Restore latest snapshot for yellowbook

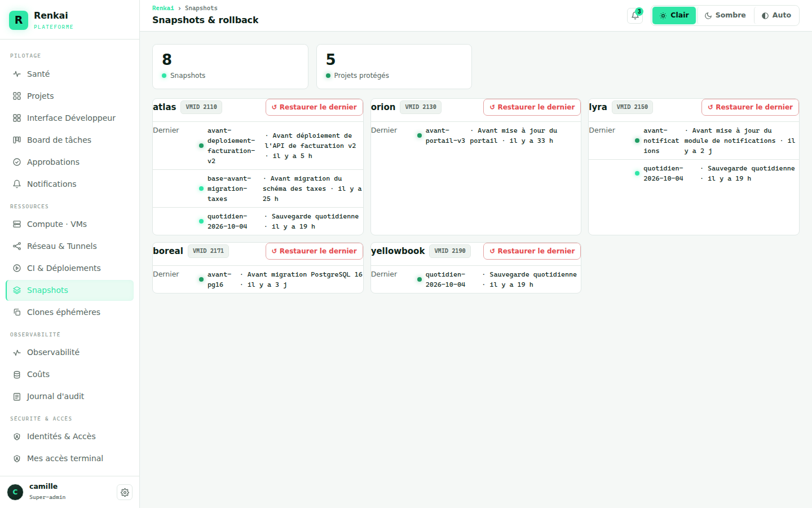(x=532, y=251)
